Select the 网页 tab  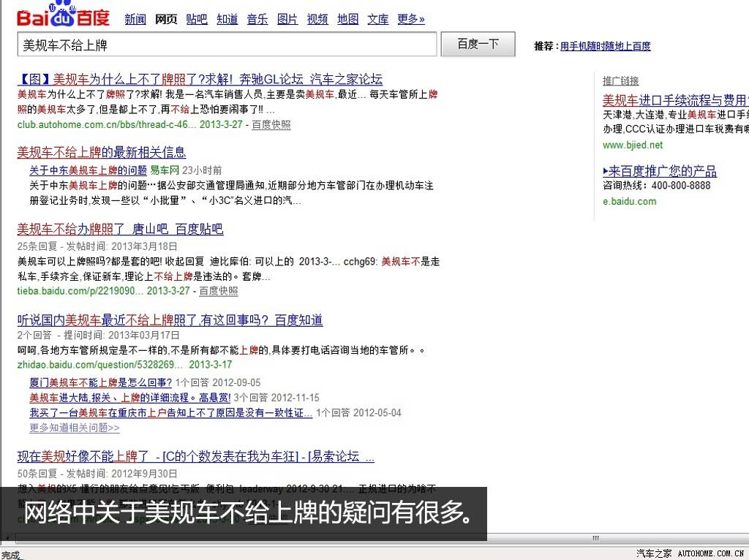pos(166,19)
